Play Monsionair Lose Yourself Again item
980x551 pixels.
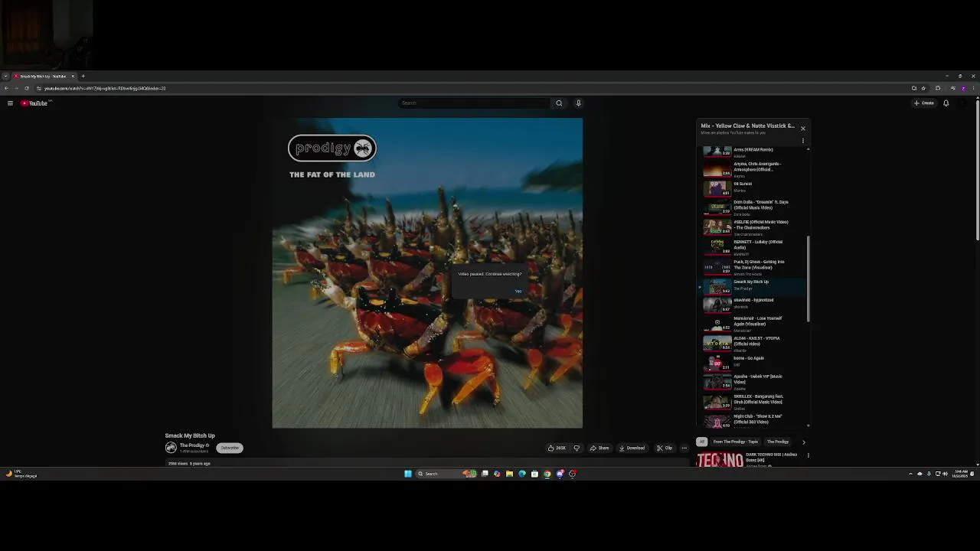click(754, 324)
